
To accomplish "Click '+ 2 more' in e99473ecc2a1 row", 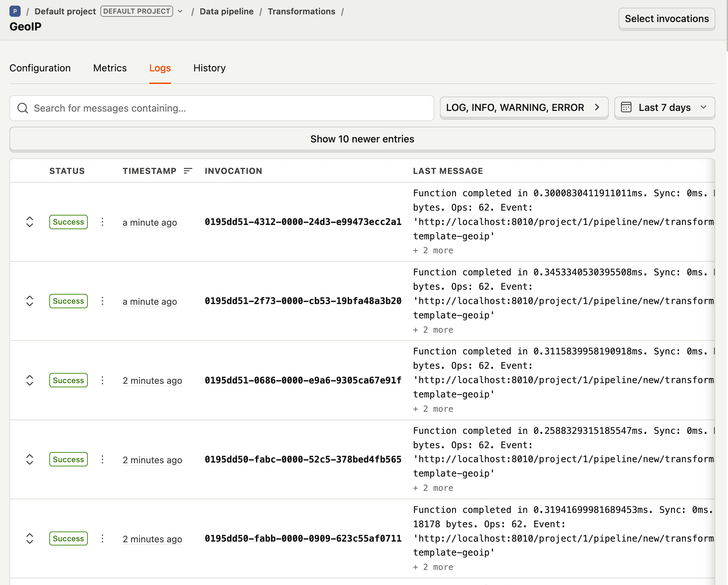I will tap(433, 251).
